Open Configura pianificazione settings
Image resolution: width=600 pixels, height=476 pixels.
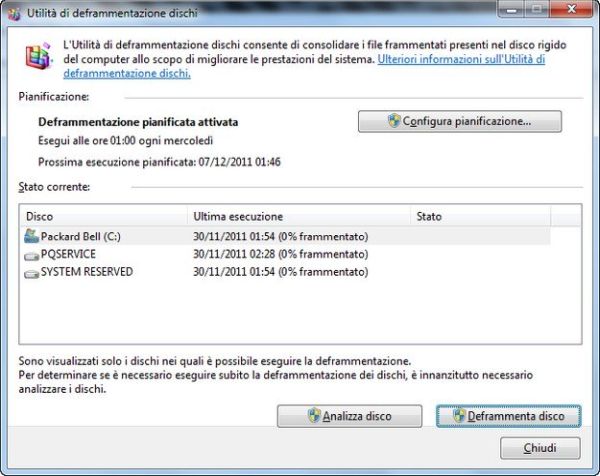coord(459,121)
